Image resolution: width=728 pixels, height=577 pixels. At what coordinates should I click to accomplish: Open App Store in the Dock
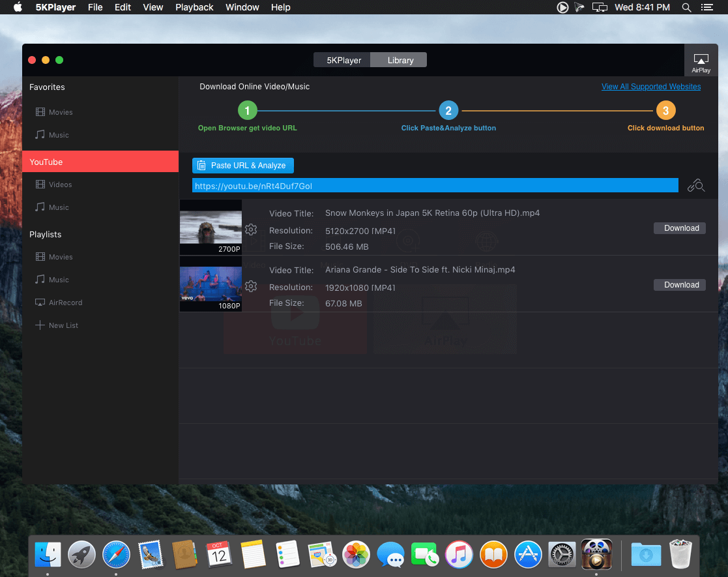[528, 554]
